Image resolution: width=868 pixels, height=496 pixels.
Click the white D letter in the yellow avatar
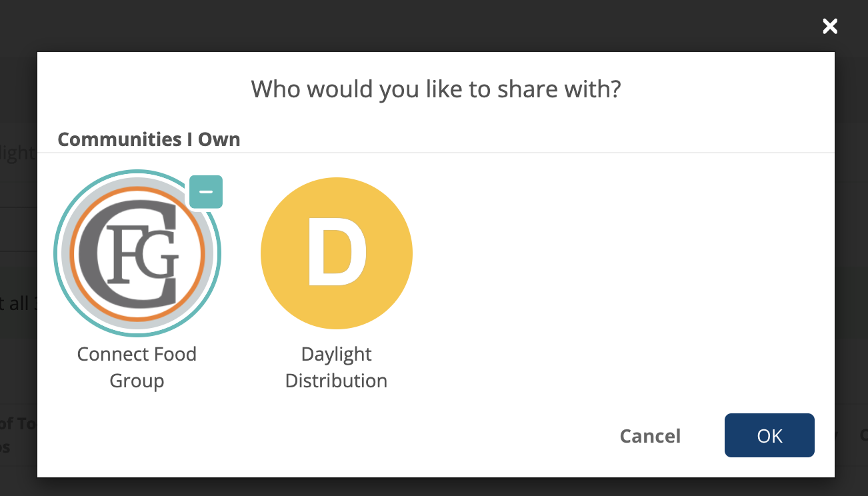[336, 253]
